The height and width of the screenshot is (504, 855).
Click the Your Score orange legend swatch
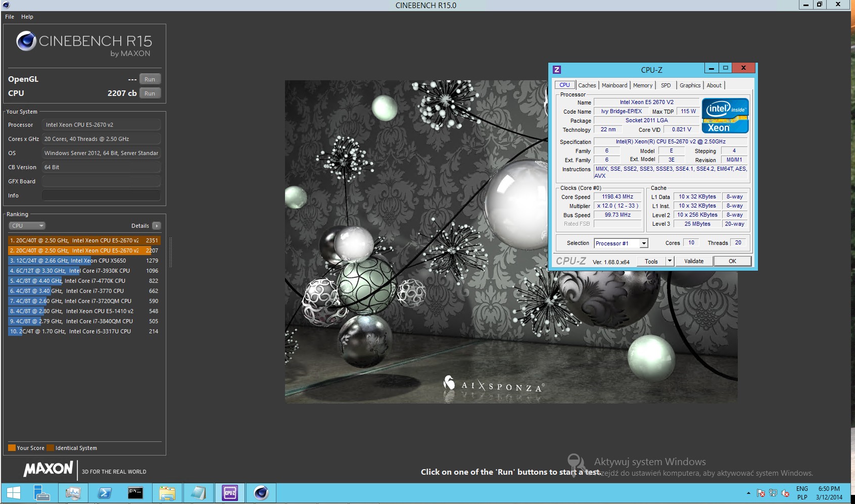[12, 448]
